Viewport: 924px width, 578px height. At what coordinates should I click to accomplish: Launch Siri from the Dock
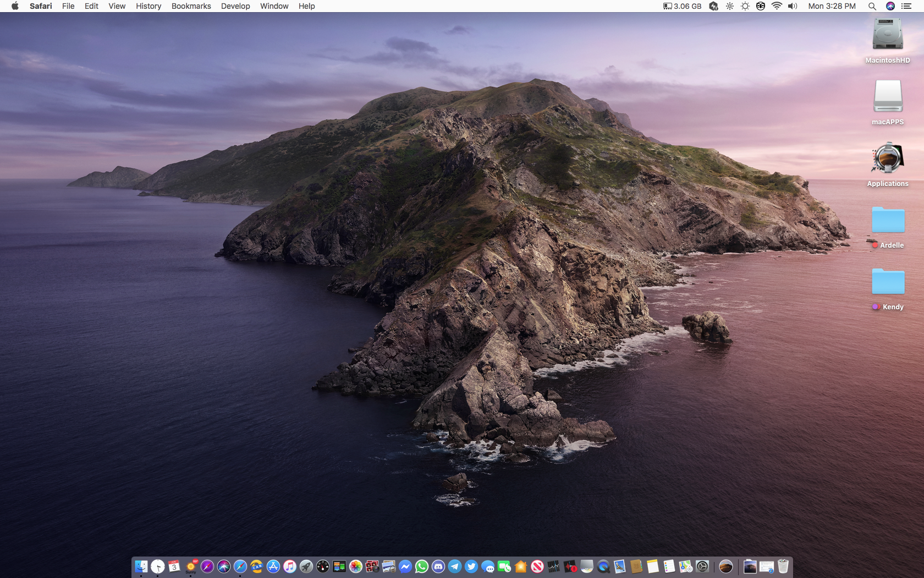(224, 566)
